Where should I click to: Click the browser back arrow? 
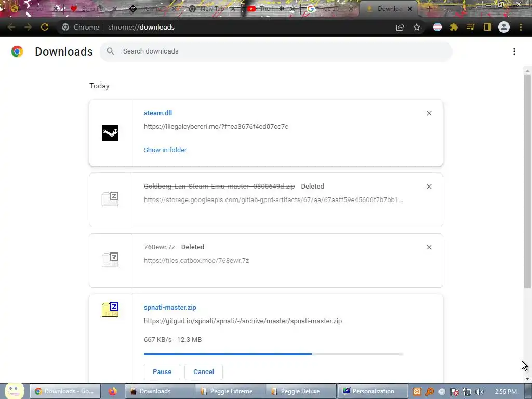[x=11, y=27]
